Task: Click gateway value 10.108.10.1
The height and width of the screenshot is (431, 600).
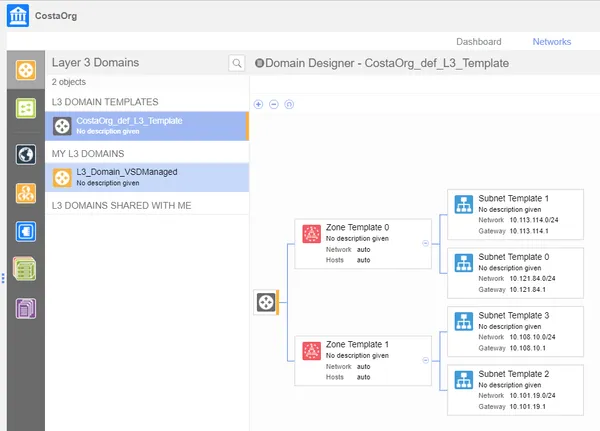Action: point(527,348)
